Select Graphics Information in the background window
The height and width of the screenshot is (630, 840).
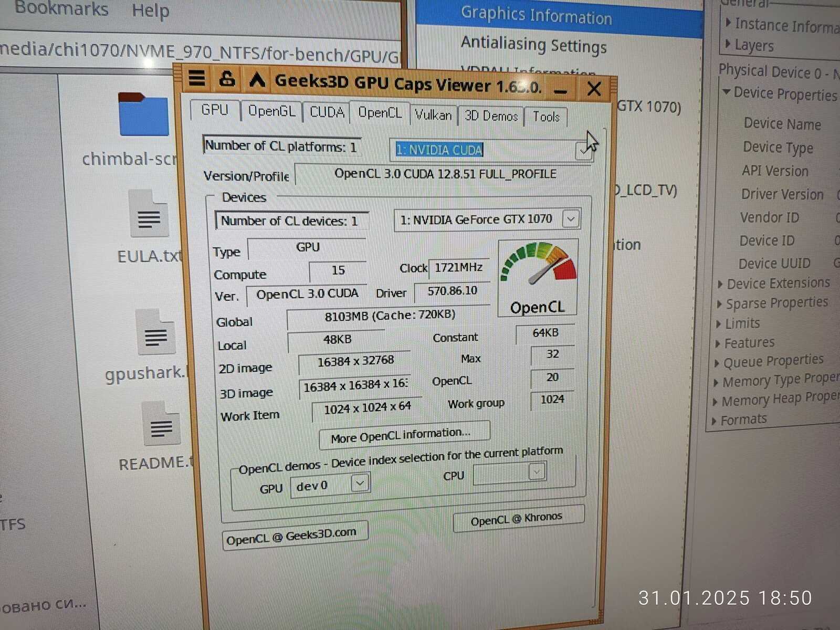[536, 15]
